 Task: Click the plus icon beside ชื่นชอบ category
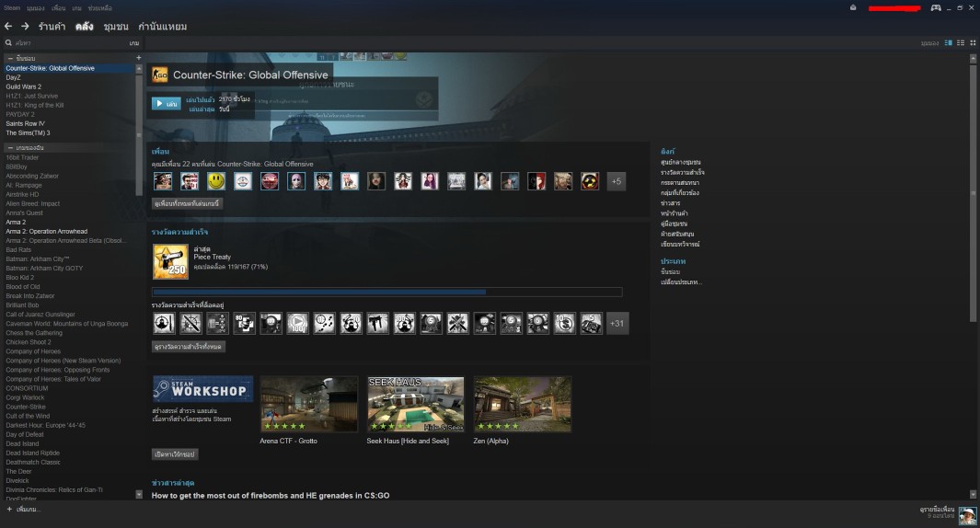(x=139, y=57)
